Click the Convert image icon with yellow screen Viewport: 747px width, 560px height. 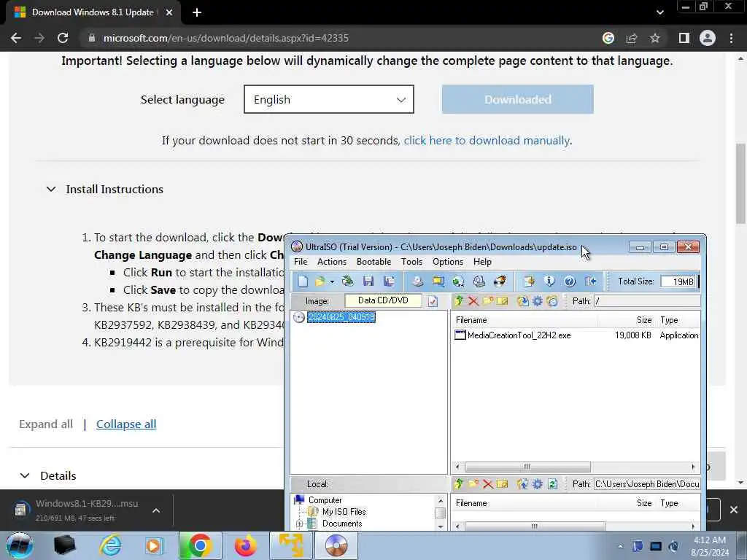click(x=438, y=281)
